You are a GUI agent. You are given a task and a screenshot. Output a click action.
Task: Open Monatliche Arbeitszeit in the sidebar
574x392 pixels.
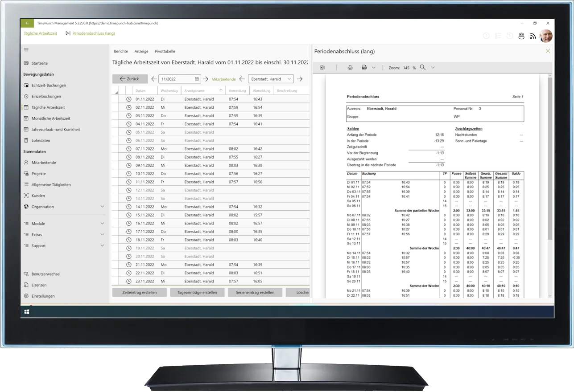click(47, 118)
